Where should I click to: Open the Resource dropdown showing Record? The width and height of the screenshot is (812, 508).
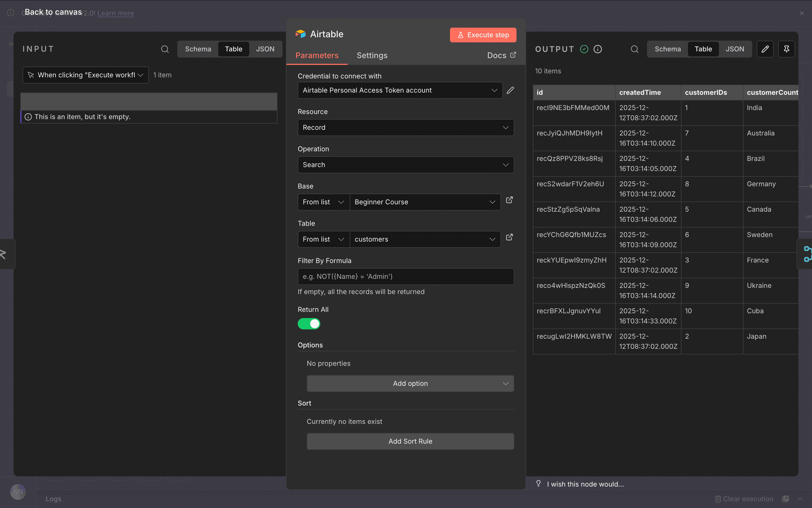(x=406, y=128)
